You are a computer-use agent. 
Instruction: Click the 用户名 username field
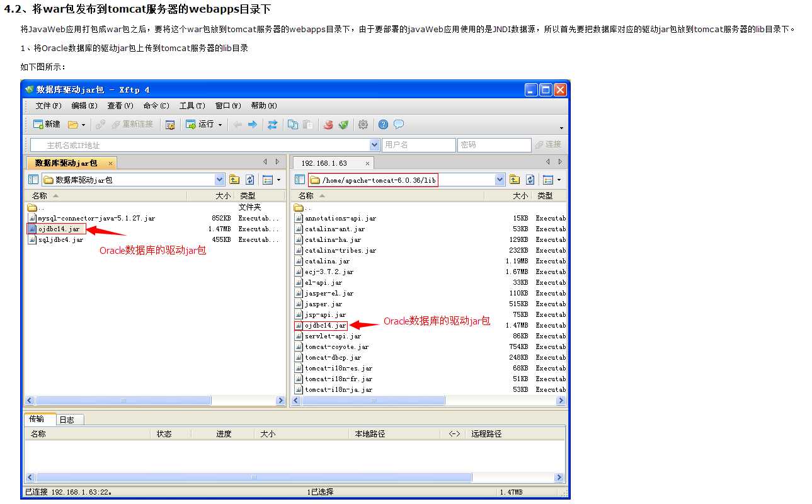[419, 145]
